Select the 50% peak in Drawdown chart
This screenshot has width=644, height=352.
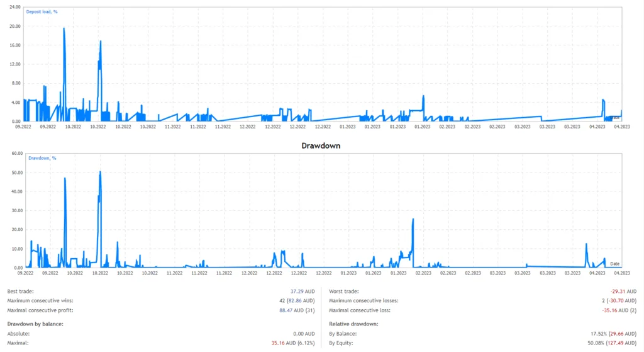[100, 172]
